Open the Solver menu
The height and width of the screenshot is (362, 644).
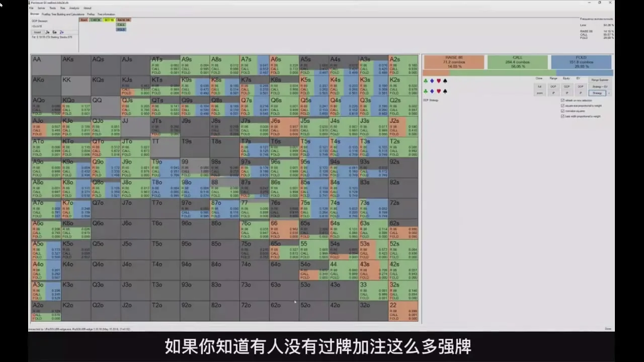[41, 9]
